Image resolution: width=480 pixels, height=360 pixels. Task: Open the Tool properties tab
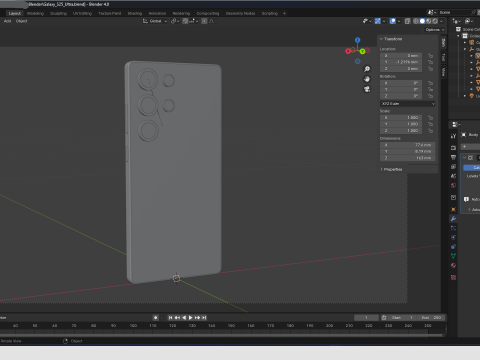tap(453, 136)
